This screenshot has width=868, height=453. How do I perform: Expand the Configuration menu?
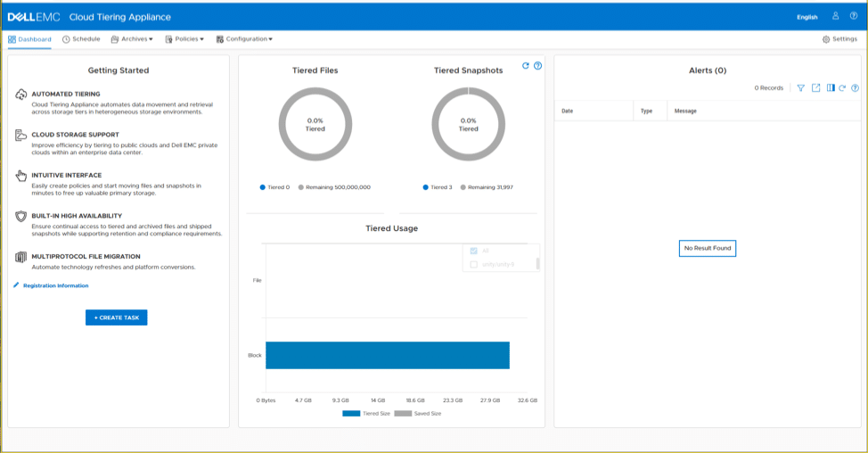pyautogui.click(x=244, y=39)
